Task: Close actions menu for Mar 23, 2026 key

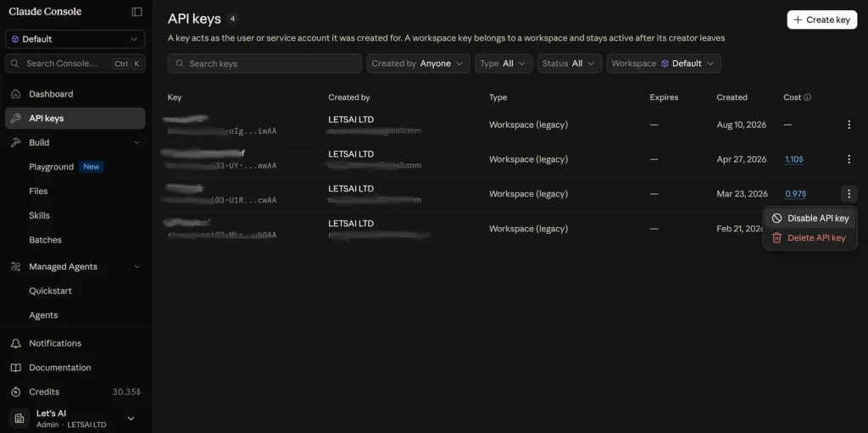Action: coord(849,194)
